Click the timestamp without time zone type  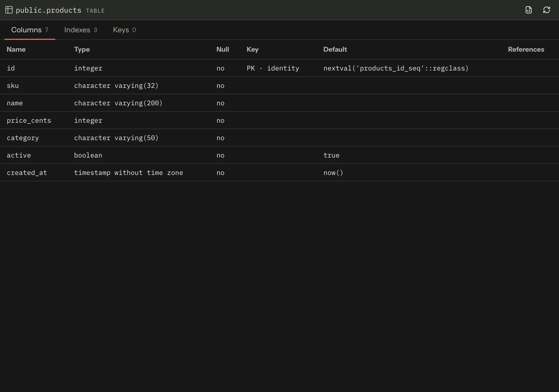pos(129,173)
